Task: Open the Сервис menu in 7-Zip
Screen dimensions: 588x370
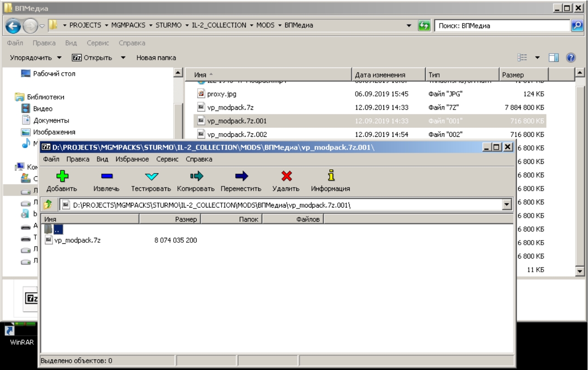Action: (167, 159)
